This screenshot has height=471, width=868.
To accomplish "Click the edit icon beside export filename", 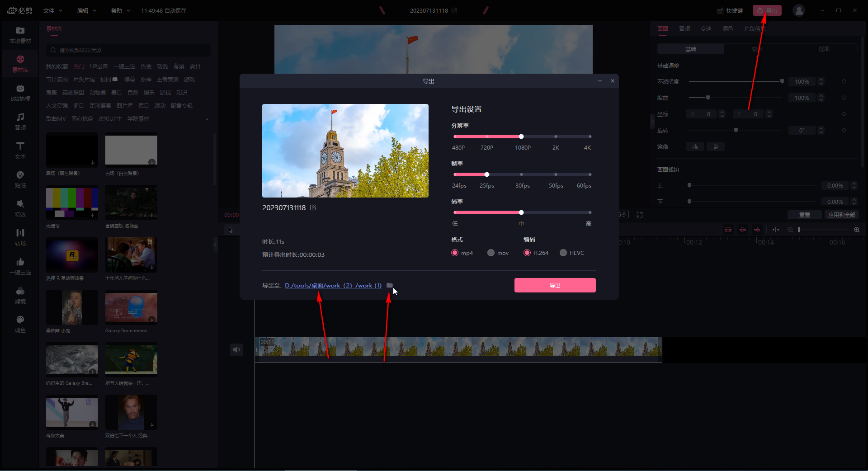I will pos(313,207).
